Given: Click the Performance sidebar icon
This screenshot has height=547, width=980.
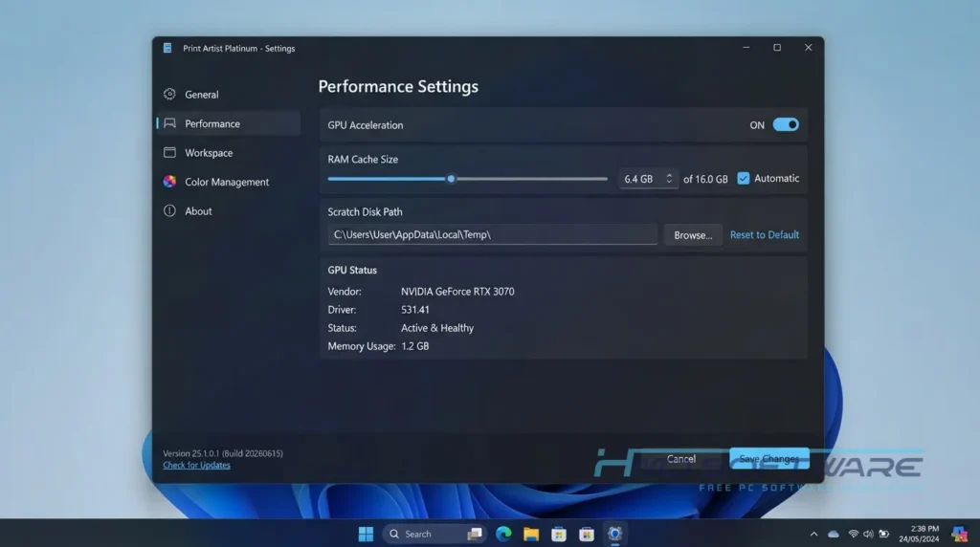Looking at the screenshot, I should [169, 123].
